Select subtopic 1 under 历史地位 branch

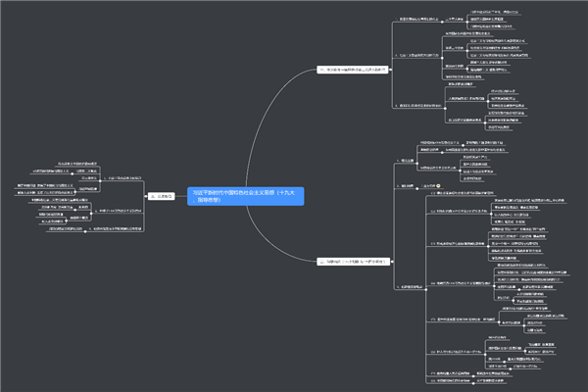[122, 177]
